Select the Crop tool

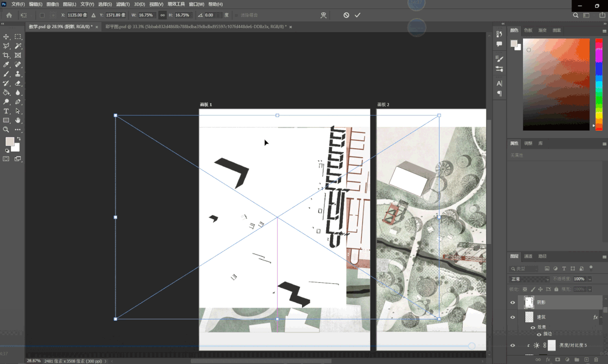click(6, 55)
